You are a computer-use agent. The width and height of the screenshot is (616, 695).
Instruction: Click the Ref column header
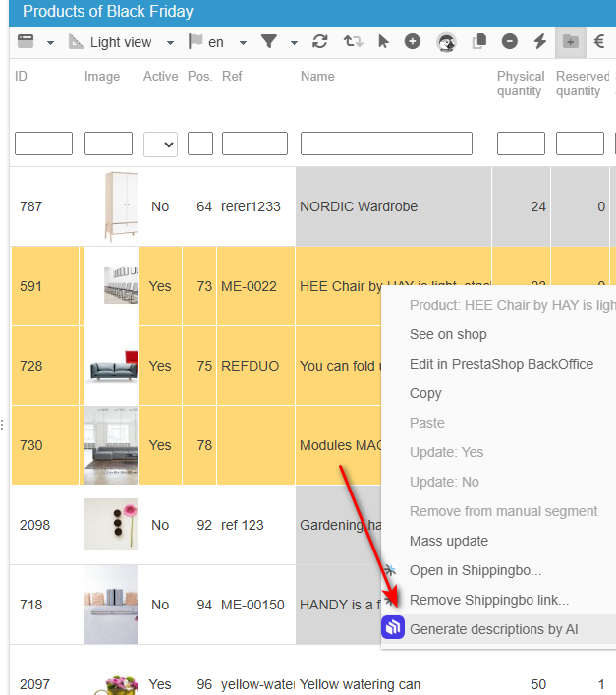pyautogui.click(x=232, y=77)
